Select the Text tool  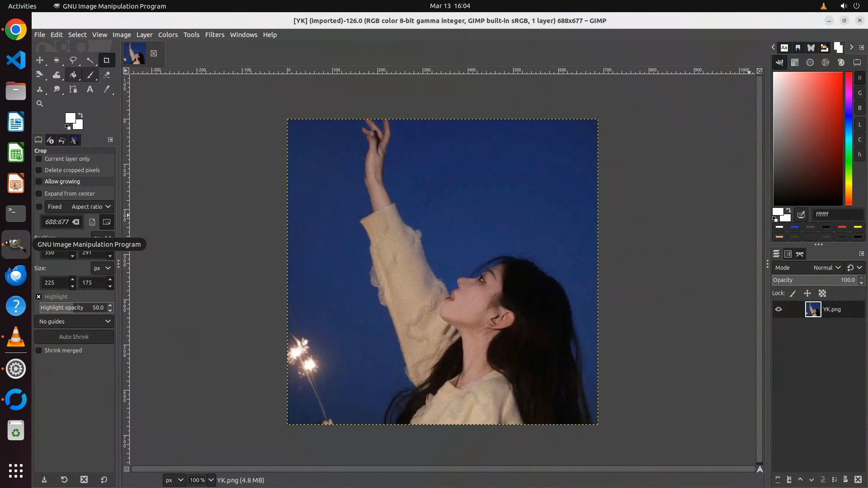pyautogui.click(x=90, y=89)
